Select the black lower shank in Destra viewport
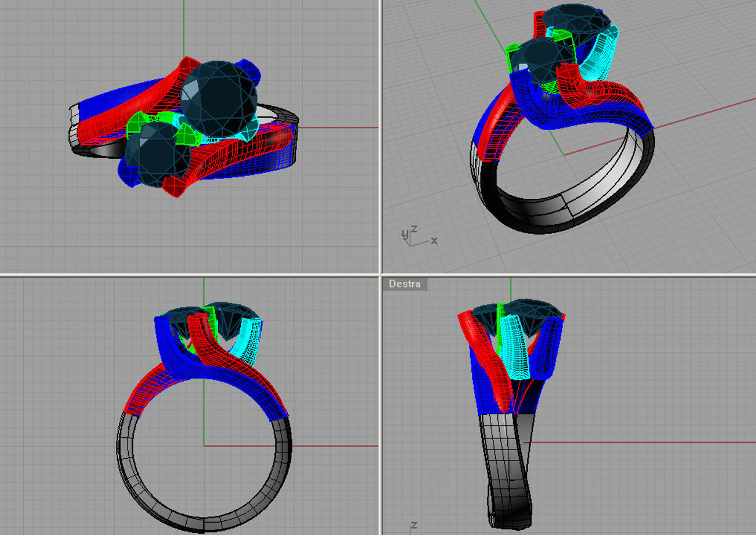 [x=510, y=471]
